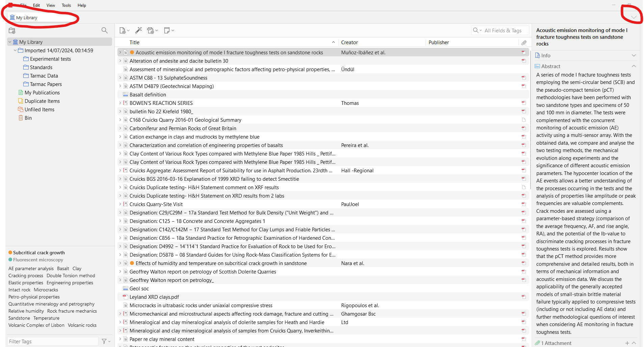Open the Tools menu
The width and height of the screenshot is (644, 347).
66,5
